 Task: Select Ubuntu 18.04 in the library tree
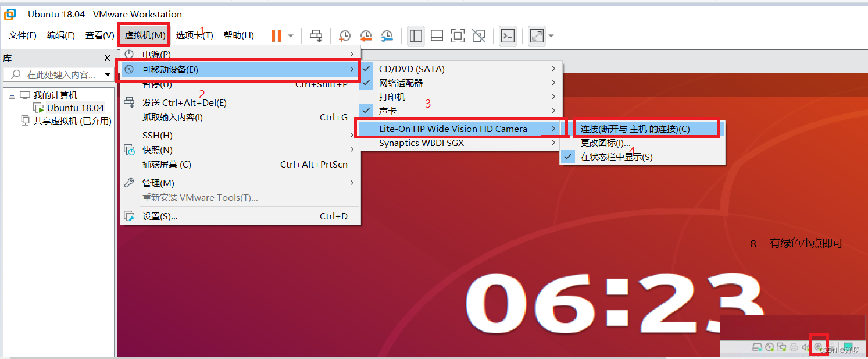click(76, 108)
